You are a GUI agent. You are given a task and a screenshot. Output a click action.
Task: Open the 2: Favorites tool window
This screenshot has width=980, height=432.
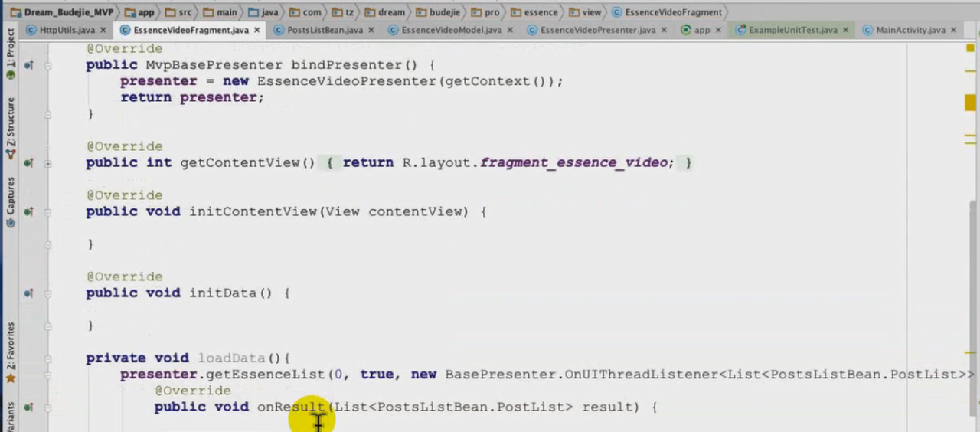pos(11,352)
